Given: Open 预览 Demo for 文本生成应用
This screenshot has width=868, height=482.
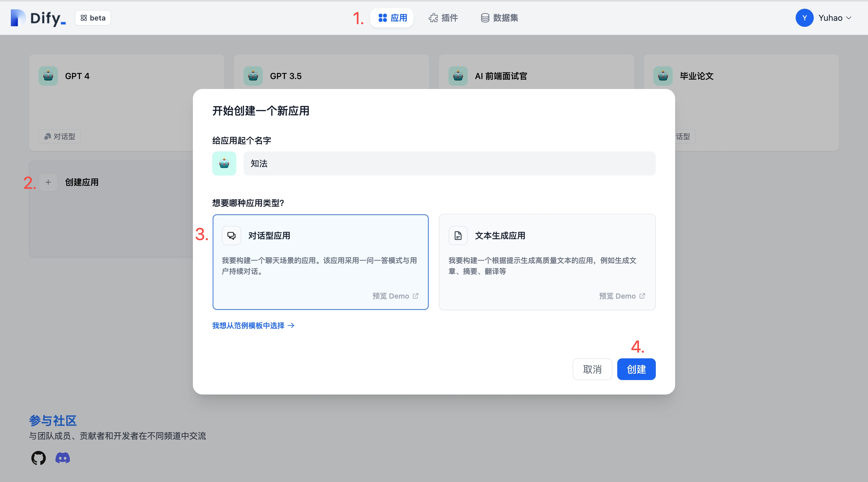Looking at the screenshot, I should pos(622,296).
